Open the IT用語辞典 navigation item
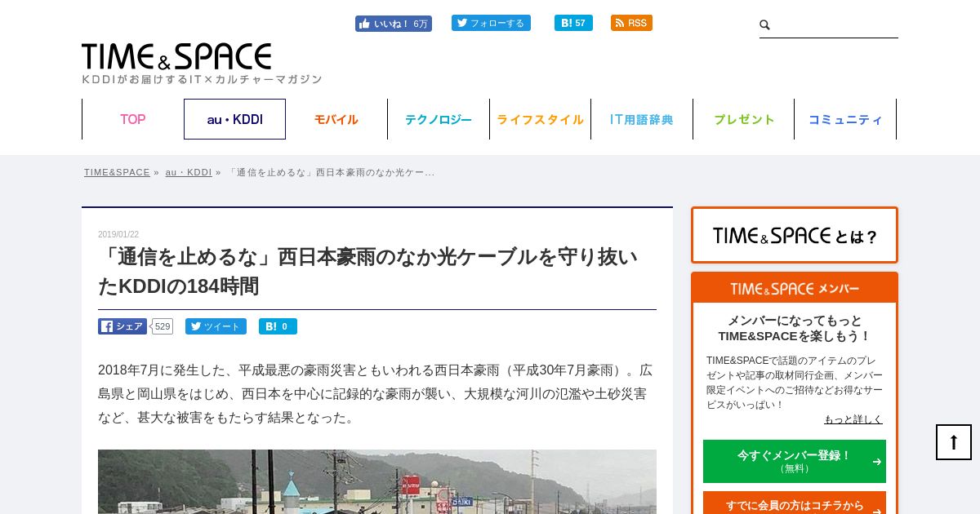Screen dimensions: 980x514 click(x=642, y=119)
